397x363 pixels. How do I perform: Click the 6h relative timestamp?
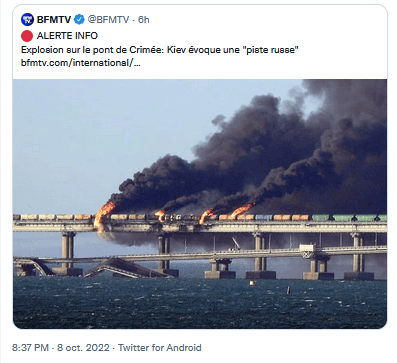pos(144,20)
